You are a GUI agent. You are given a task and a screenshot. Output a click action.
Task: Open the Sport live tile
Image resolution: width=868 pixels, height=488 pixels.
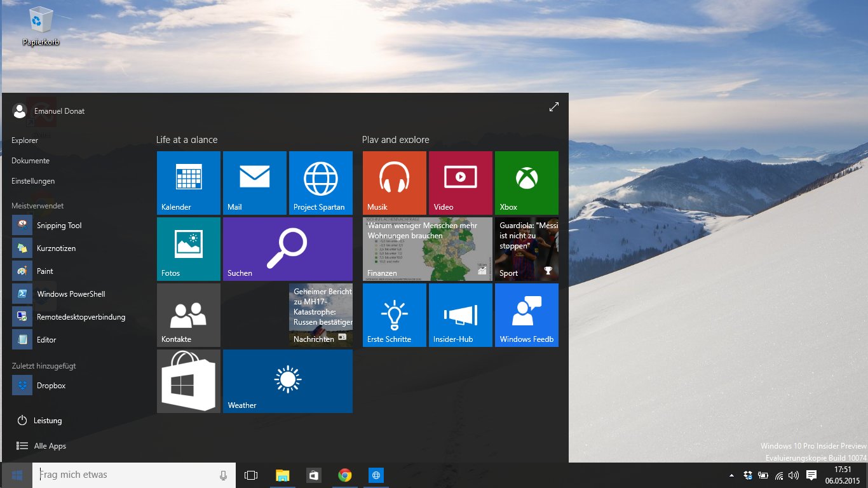(x=527, y=249)
